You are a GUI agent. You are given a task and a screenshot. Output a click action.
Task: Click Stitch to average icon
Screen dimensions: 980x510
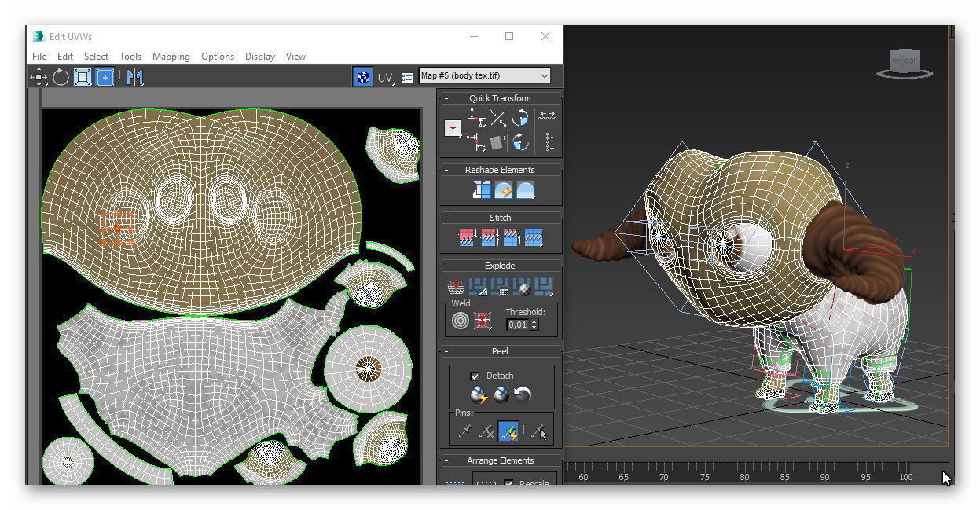point(489,237)
